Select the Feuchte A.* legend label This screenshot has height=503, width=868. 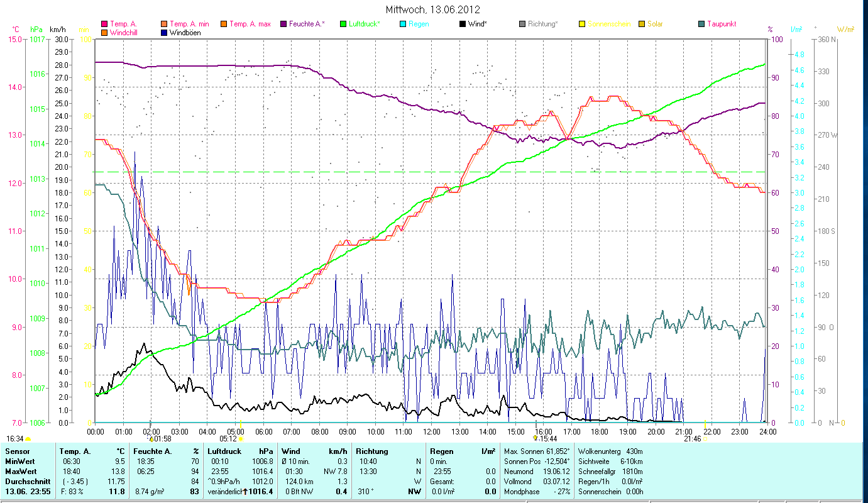(307, 24)
